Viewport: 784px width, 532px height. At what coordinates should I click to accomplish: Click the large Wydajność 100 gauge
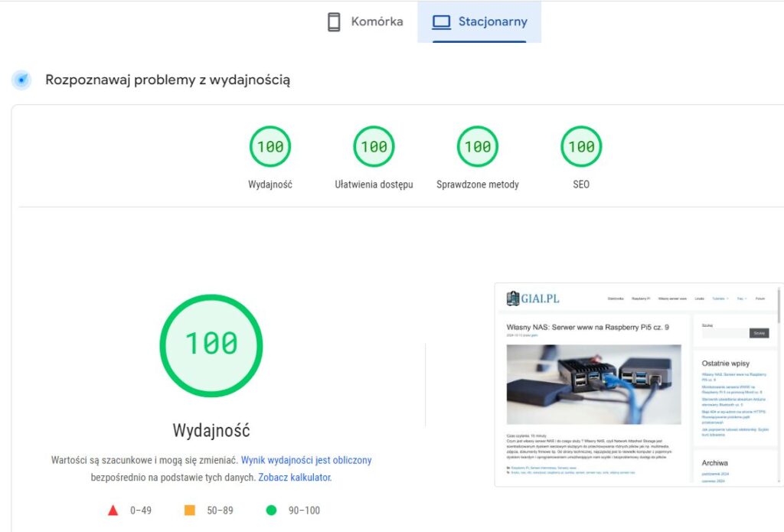[x=211, y=345]
